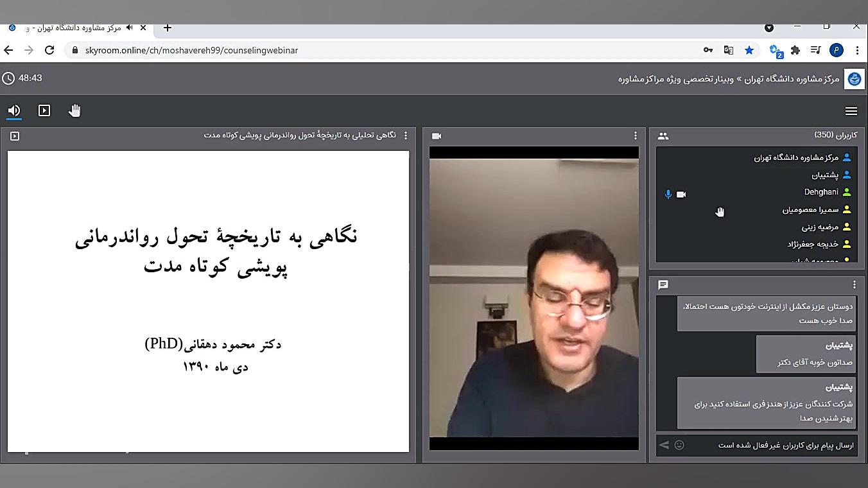
Task: Open a new browser tab
Action: coord(168,28)
